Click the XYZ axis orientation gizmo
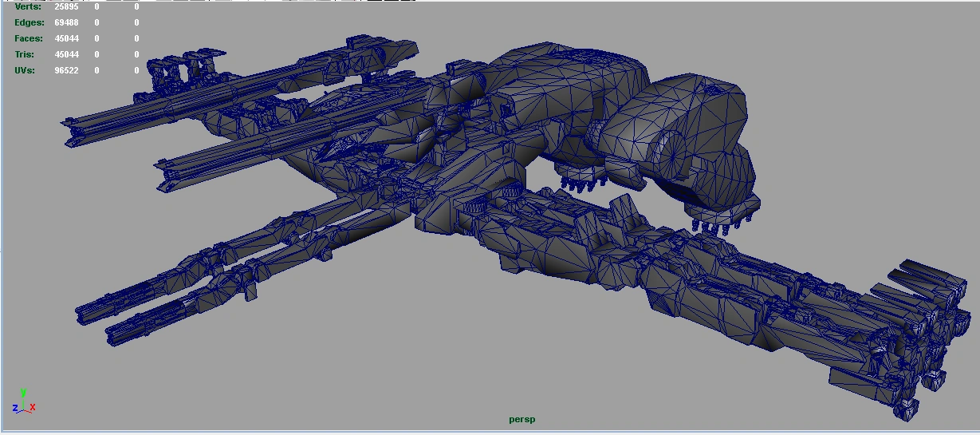980x435 pixels. point(23,401)
